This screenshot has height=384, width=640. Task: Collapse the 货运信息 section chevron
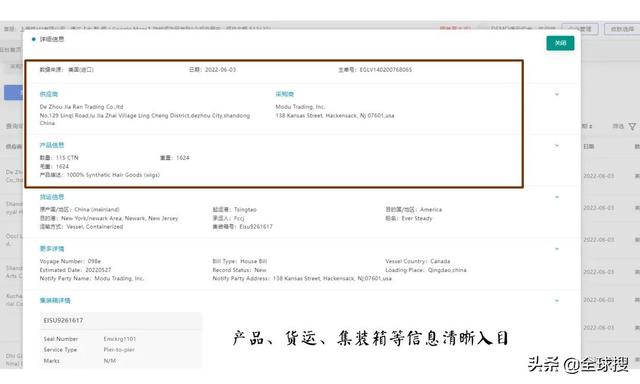557,197
